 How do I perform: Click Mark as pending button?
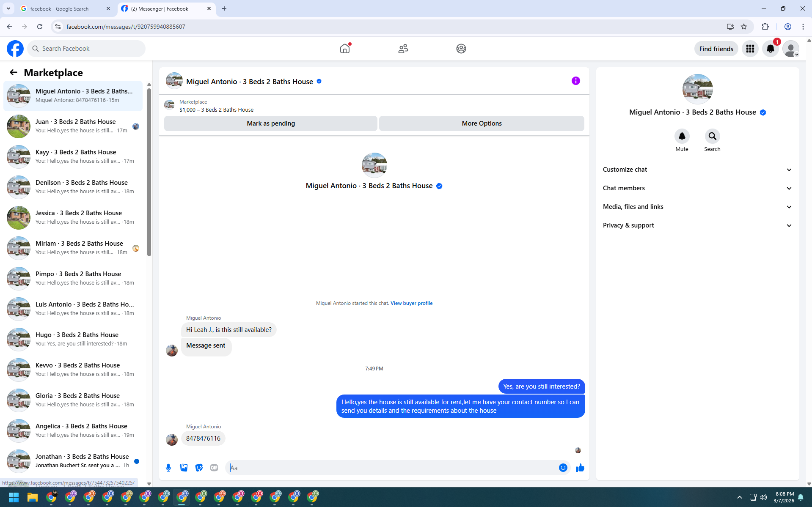(271, 123)
